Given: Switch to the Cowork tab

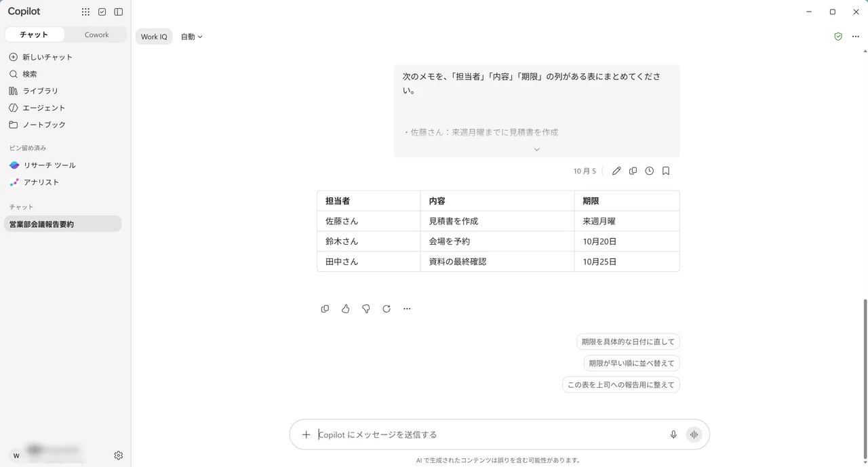Looking at the screenshot, I should [x=96, y=35].
